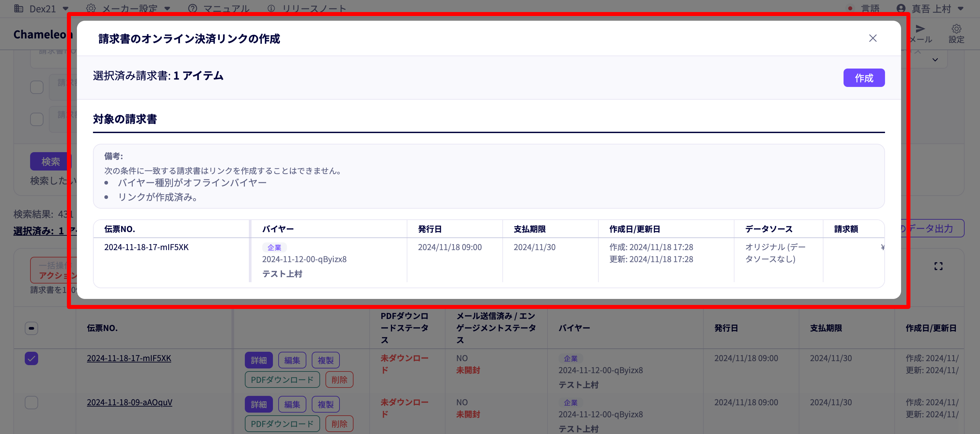Screen dimensions: 980x434
Task: Click the メーカー設定 gear icon
Action: pos(91,8)
